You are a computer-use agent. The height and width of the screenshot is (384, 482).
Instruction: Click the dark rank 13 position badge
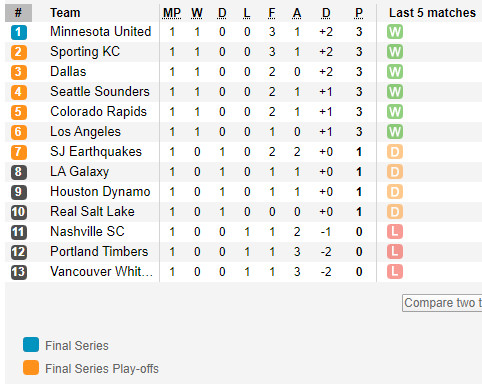(x=19, y=272)
